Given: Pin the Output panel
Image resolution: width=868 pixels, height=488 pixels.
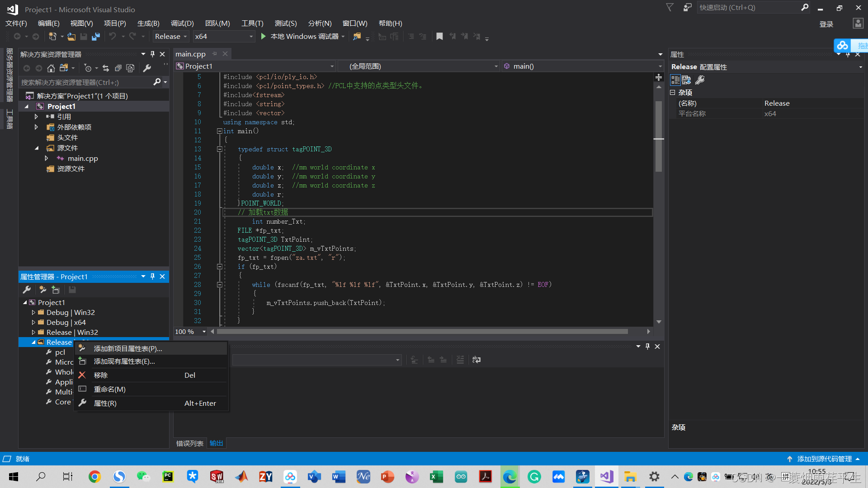Looking at the screenshot, I should tap(647, 346).
